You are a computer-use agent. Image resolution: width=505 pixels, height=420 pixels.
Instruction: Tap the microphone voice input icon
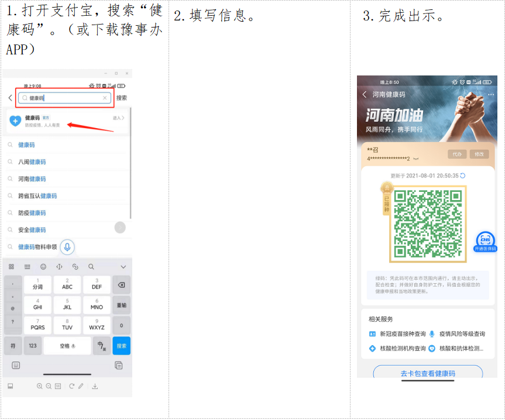67,247
